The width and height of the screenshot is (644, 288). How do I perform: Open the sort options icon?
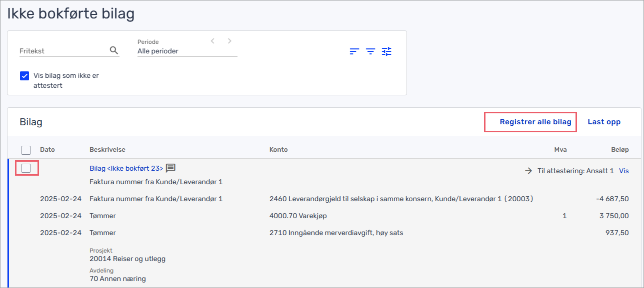354,51
